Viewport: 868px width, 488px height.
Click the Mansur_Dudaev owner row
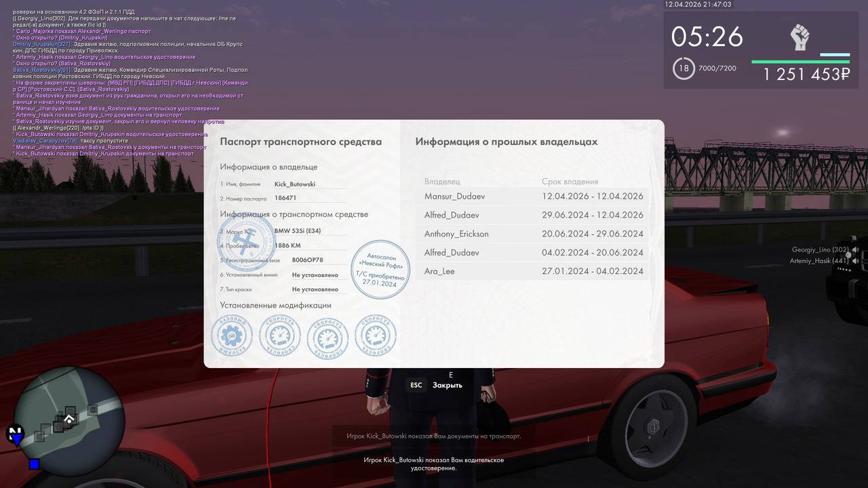pyautogui.click(x=532, y=197)
